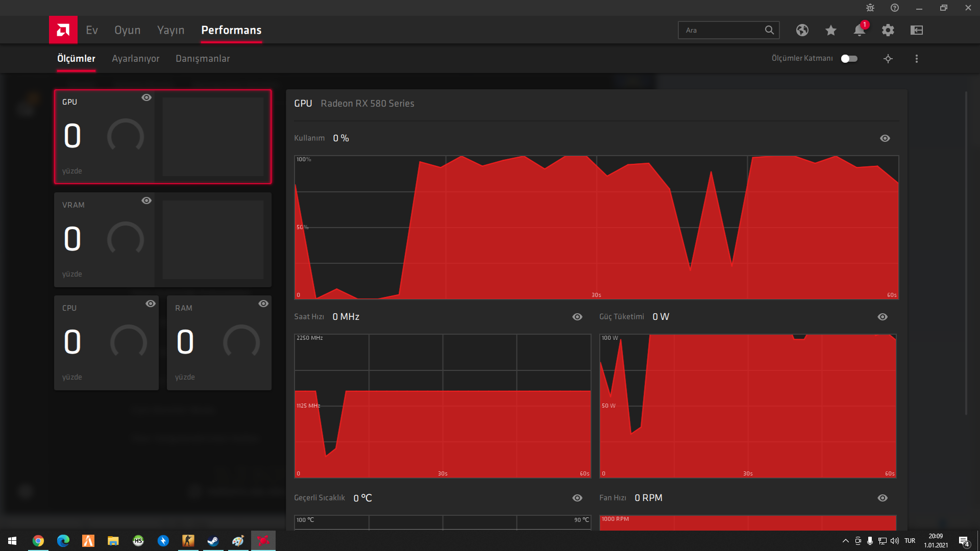Expand the hidden tray icons chevron
Screen dimensions: 980x551
pos(846,541)
